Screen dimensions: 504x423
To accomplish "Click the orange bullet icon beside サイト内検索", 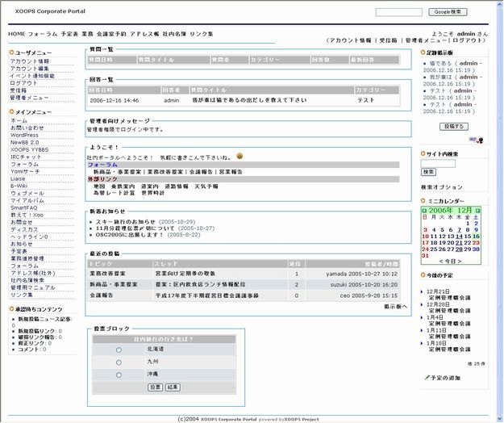I will (423, 153).
